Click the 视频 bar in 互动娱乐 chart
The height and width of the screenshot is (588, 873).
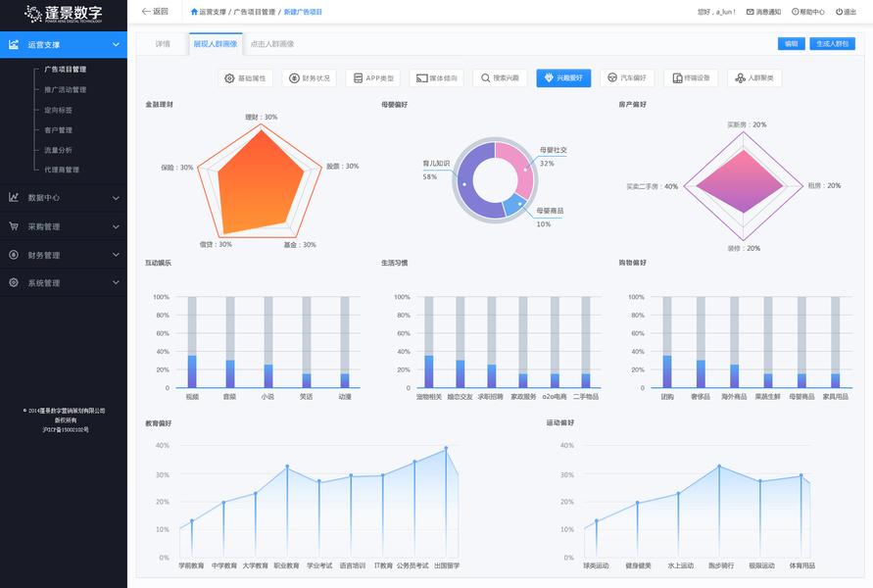click(192, 370)
